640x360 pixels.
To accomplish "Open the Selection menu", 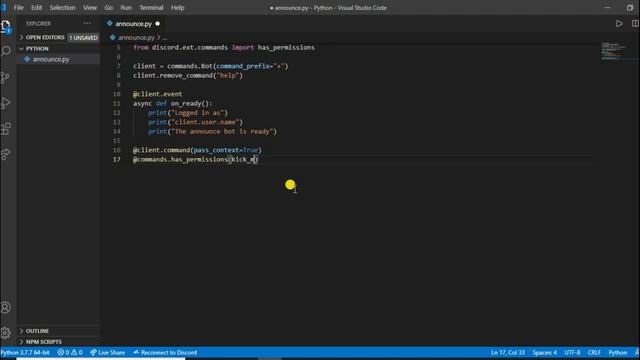I will point(62,7).
